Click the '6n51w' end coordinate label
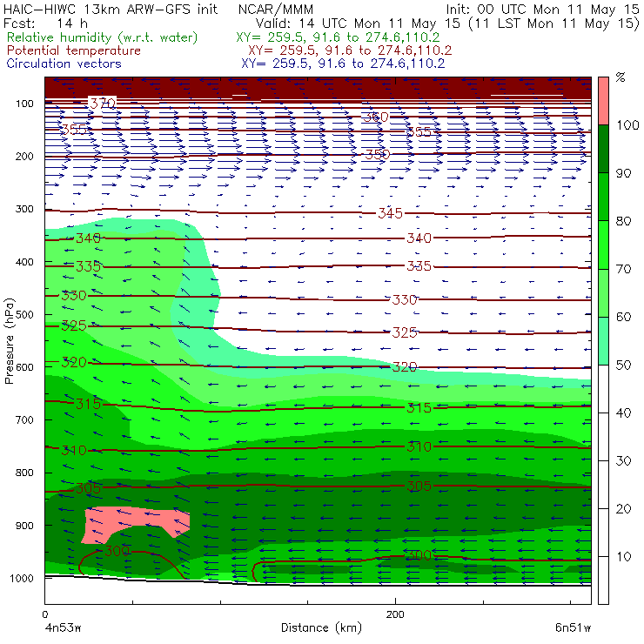 [x=573, y=627]
